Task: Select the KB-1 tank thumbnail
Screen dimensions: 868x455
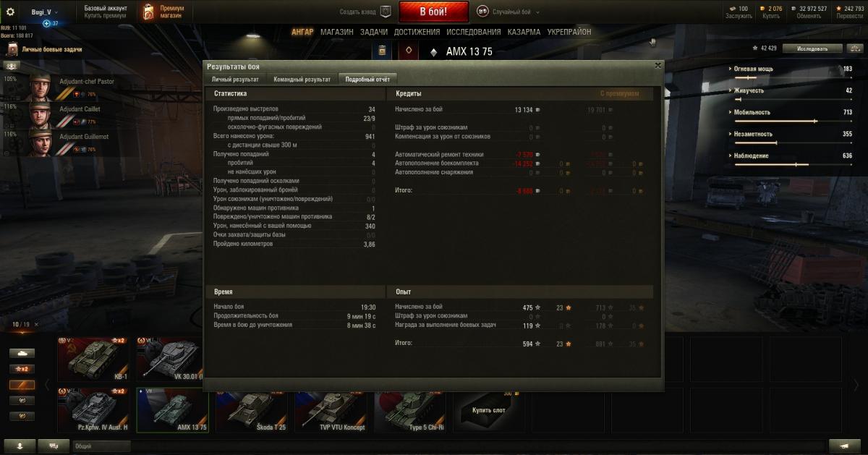Action: 93,359
